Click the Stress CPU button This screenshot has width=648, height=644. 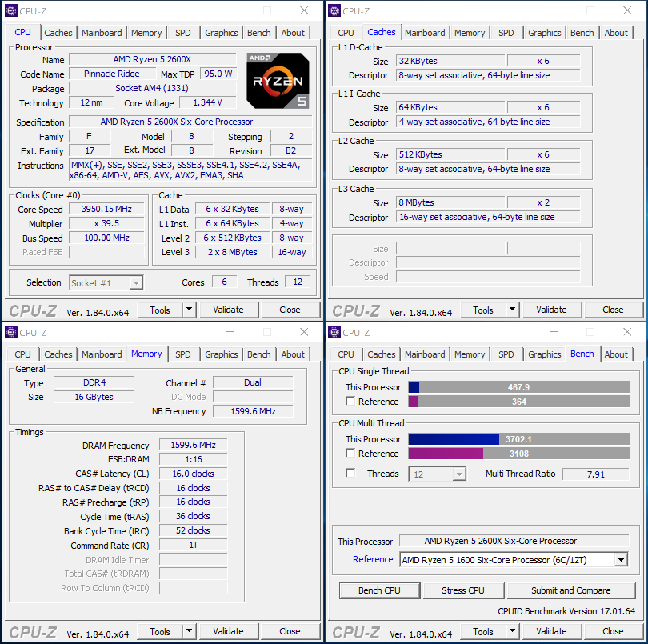(x=463, y=590)
